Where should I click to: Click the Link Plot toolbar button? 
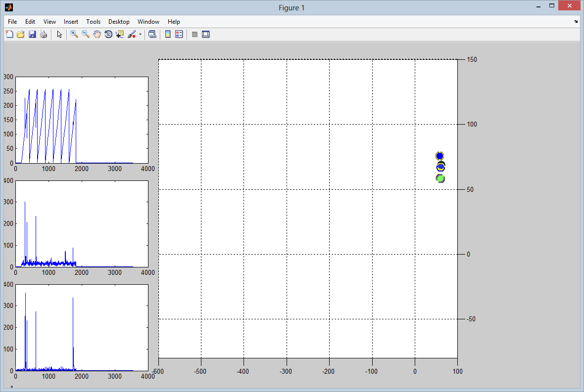[x=152, y=34]
